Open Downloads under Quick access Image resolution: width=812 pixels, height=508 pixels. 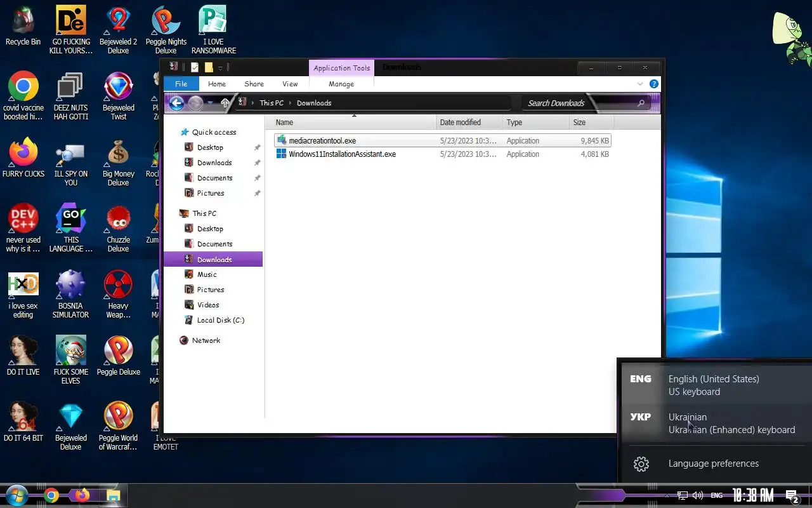214,163
